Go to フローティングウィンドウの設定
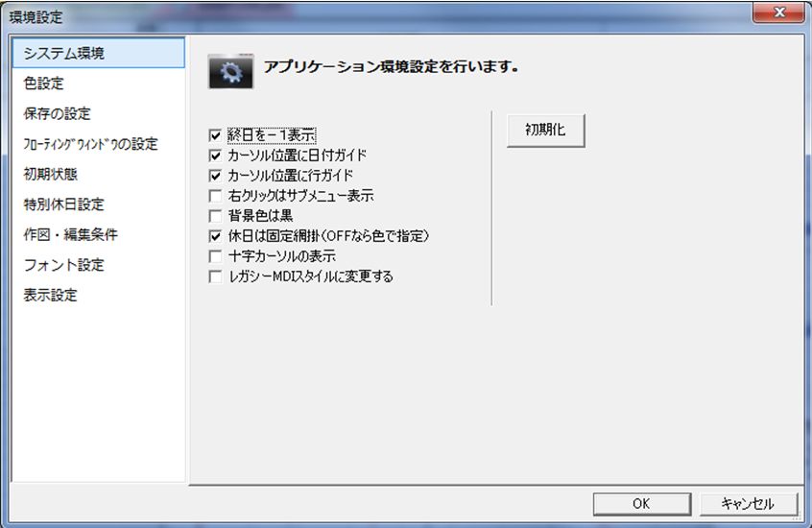 (99, 144)
